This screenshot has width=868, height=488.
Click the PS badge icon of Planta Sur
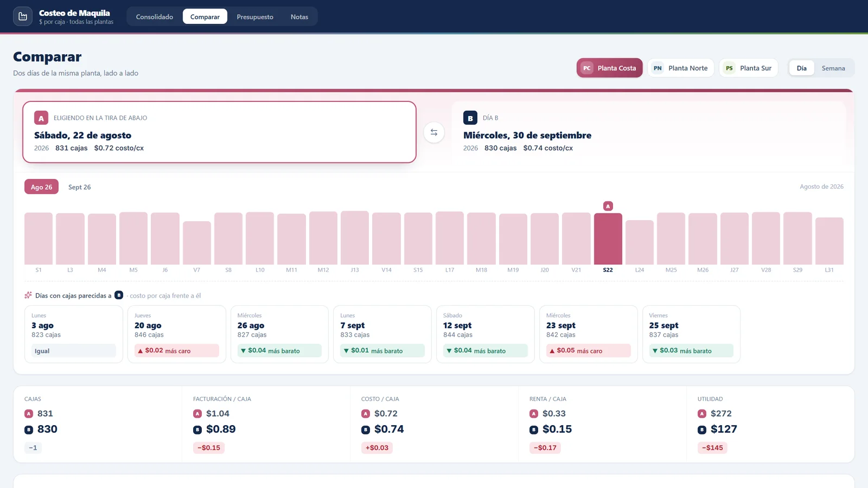click(x=729, y=68)
